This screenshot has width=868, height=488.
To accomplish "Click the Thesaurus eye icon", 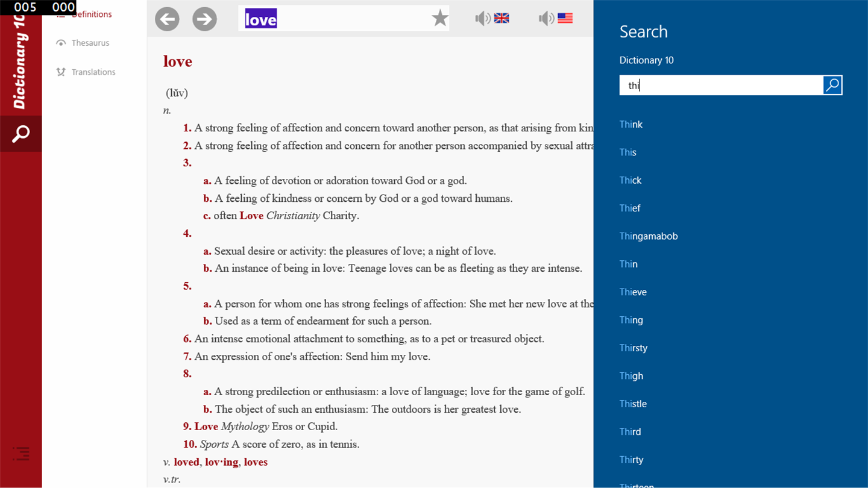I will 60,43.
